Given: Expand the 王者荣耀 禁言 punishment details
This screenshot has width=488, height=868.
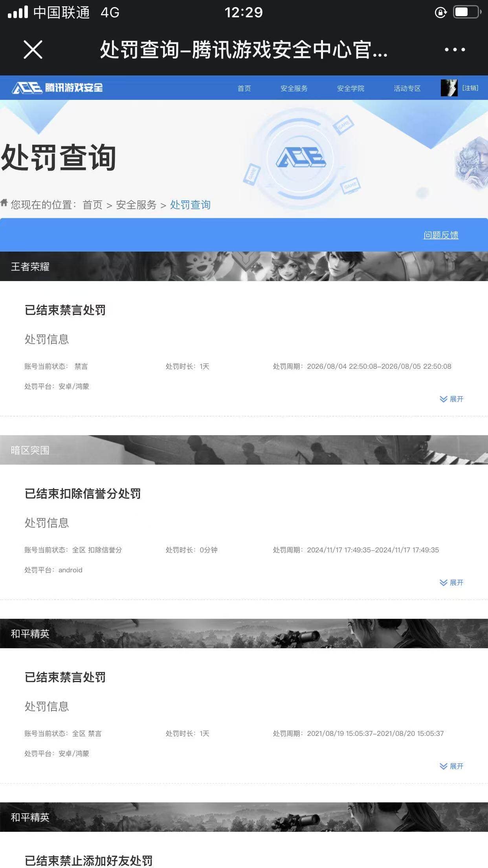Looking at the screenshot, I should click(451, 399).
